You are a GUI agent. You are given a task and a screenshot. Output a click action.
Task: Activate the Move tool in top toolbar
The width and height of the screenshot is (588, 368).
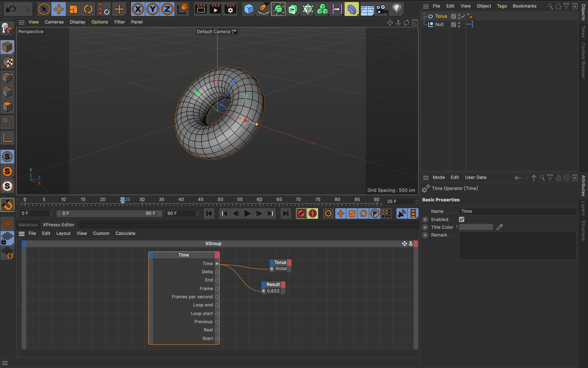[58, 9]
